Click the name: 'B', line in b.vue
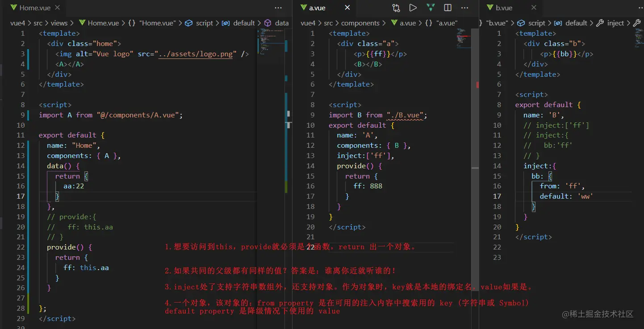Image resolution: width=644 pixels, height=329 pixels. pos(544,115)
